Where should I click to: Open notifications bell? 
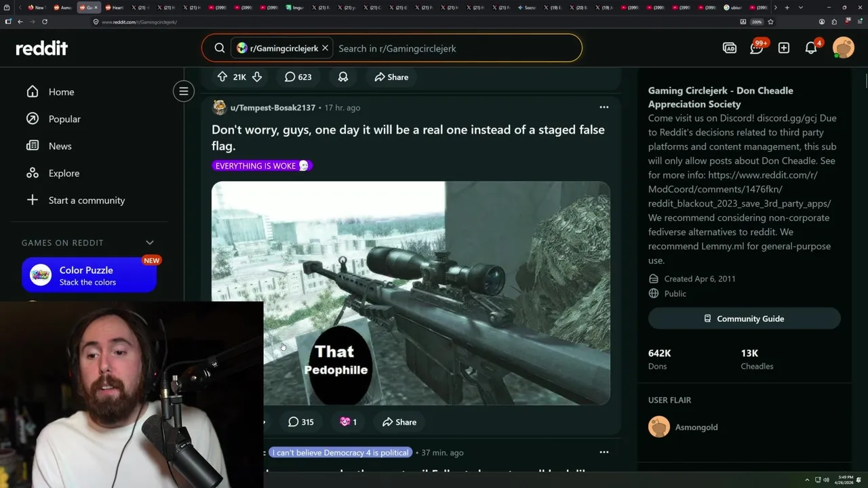click(x=811, y=48)
